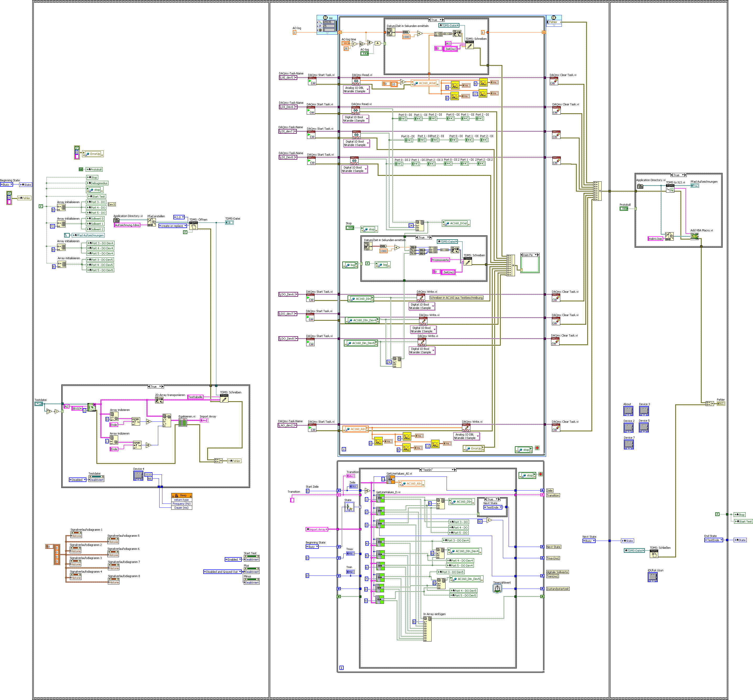Click the Egalisieren.vi subVI icon
753x700 pixels.
tap(183, 422)
